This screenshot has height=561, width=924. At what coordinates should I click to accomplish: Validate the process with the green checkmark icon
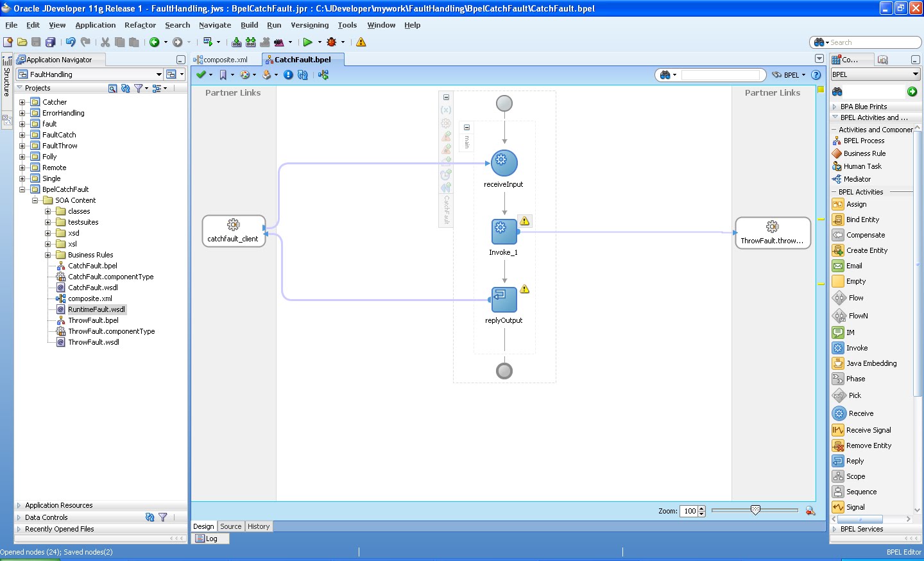(x=200, y=74)
